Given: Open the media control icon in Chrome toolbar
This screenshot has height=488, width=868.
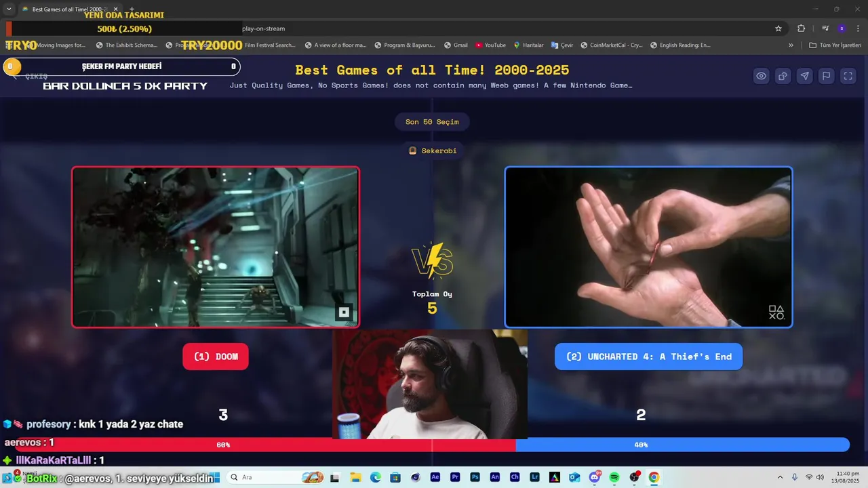Looking at the screenshot, I should 825,28.
